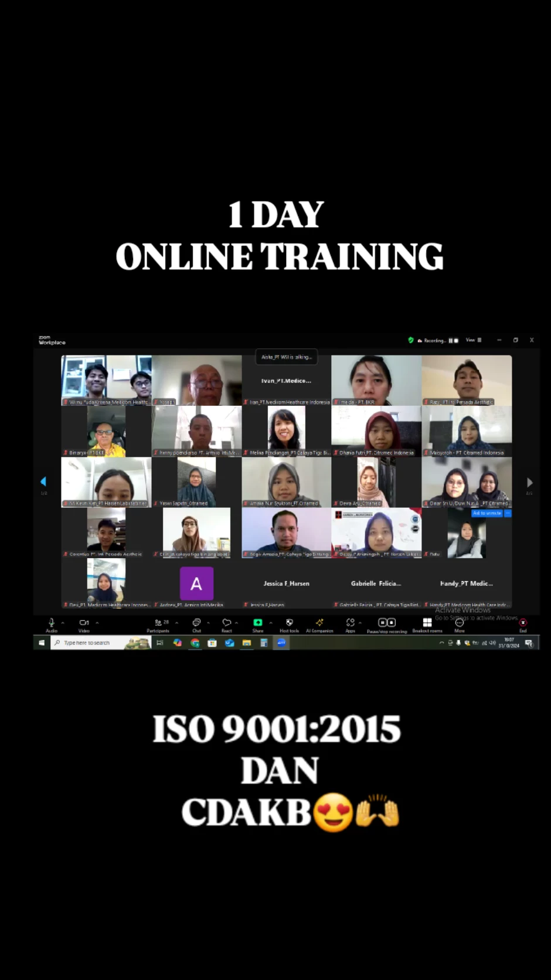Go to next page of participants
551x980 pixels.
click(529, 482)
